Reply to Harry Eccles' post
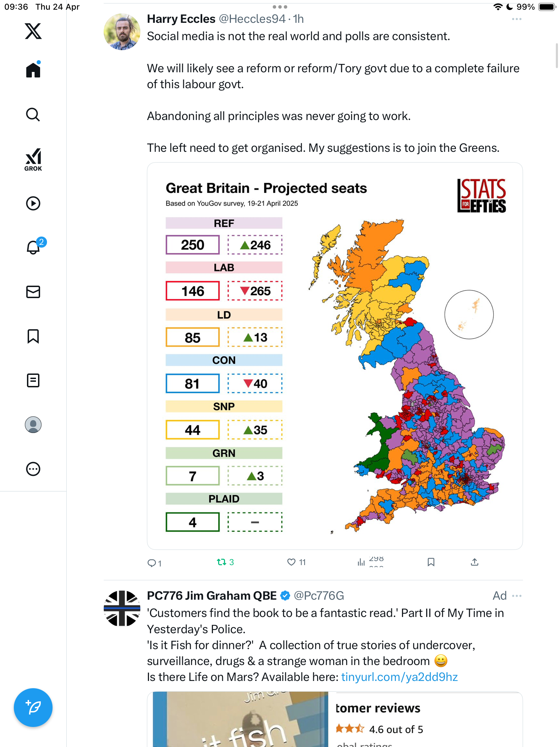Viewport: 560px width, 747px height. point(154,563)
